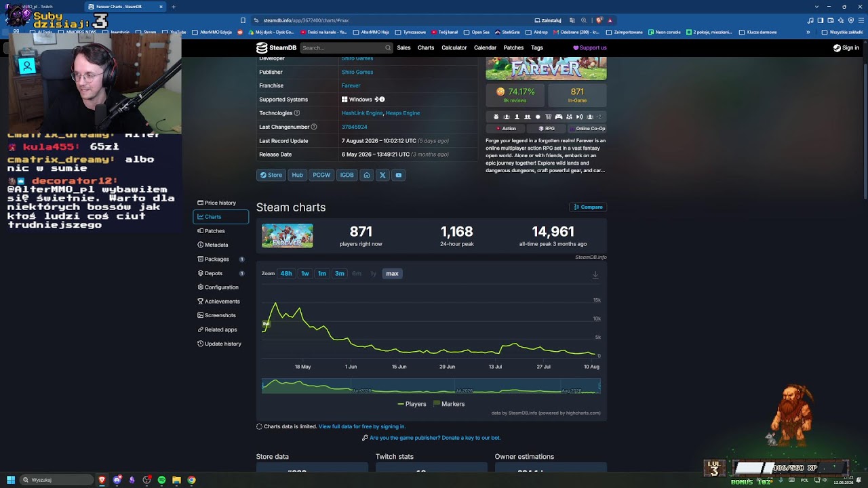Click help icon beside Technologies
This screenshot has width=868, height=488.
297,113
